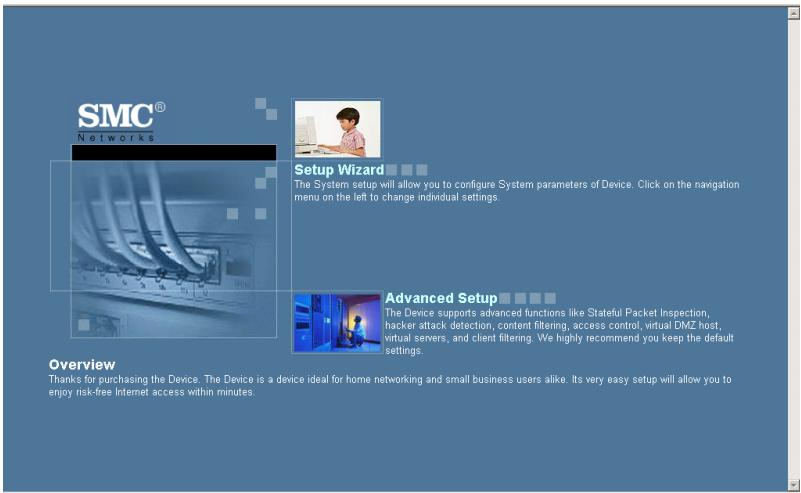Click the network cables router image

174,249
